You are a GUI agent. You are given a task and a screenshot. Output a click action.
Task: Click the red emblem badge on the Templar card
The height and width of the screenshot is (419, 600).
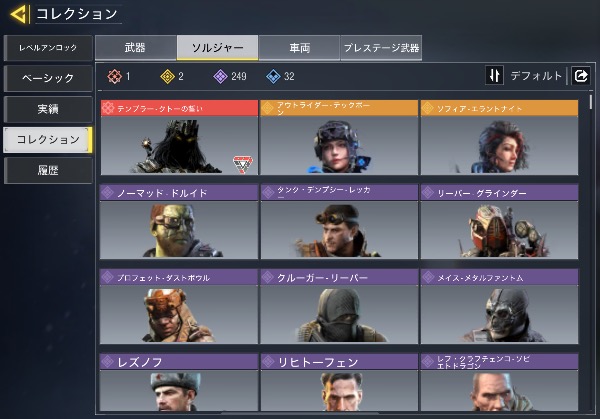pos(243,164)
